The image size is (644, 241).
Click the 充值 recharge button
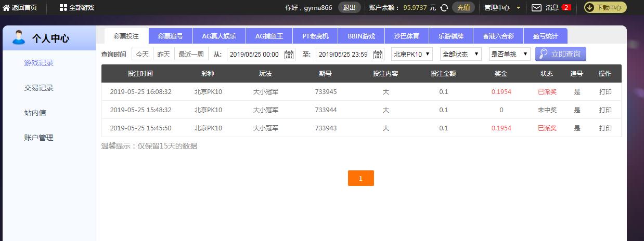(x=463, y=8)
